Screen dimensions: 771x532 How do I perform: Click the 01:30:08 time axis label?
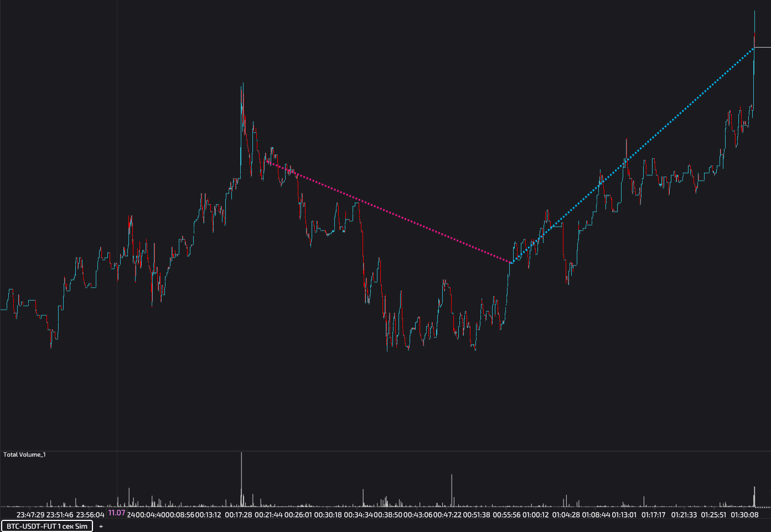tap(744, 514)
